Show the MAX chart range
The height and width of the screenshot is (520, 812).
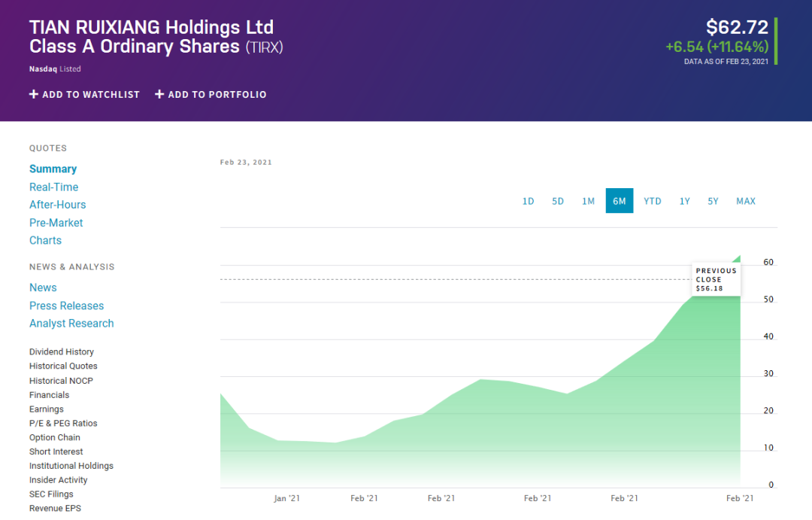746,201
